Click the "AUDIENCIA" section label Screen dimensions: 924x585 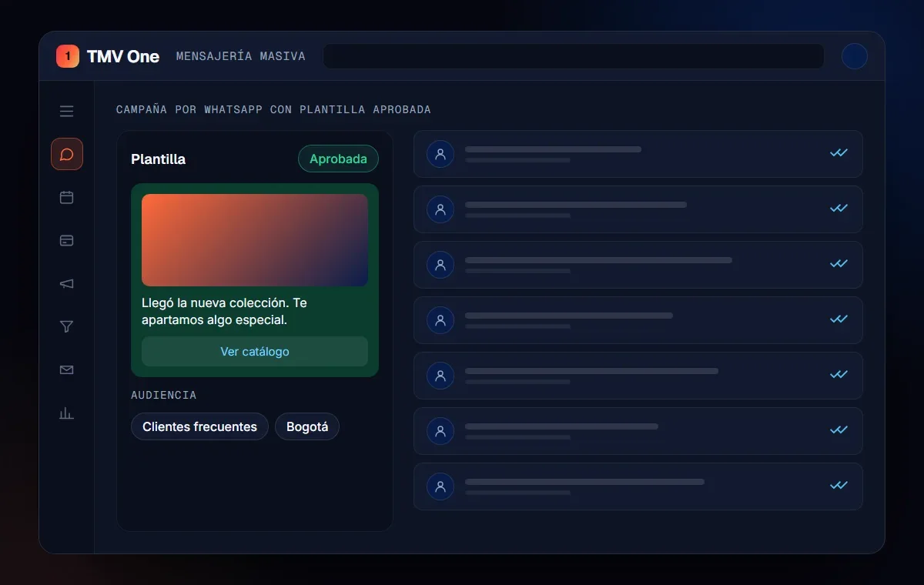(164, 395)
